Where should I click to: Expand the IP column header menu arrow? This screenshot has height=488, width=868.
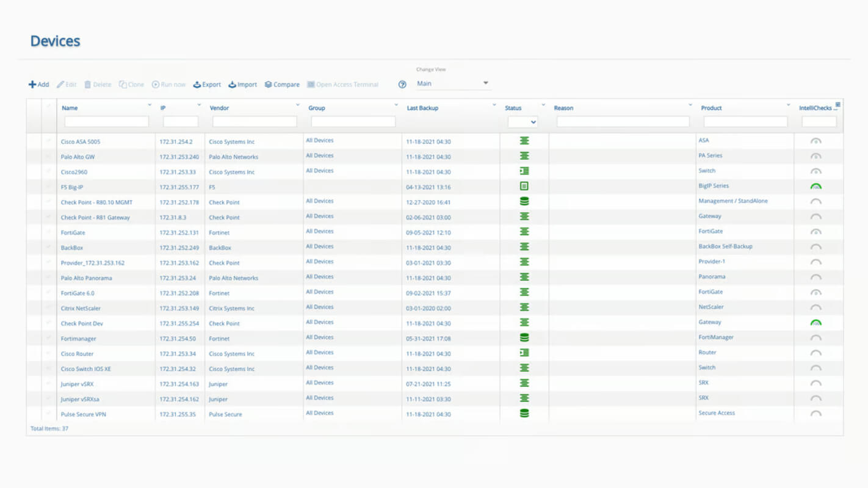point(199,106)
